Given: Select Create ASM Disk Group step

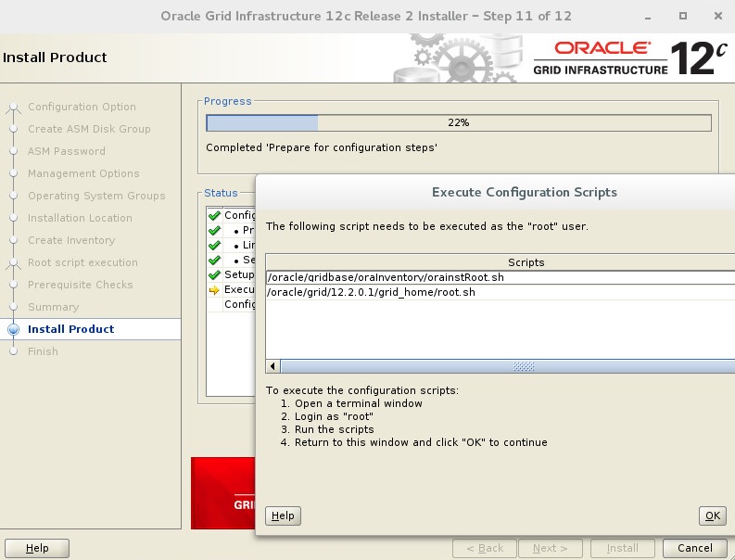Looking at the screenshot, I should click(89, 129).
